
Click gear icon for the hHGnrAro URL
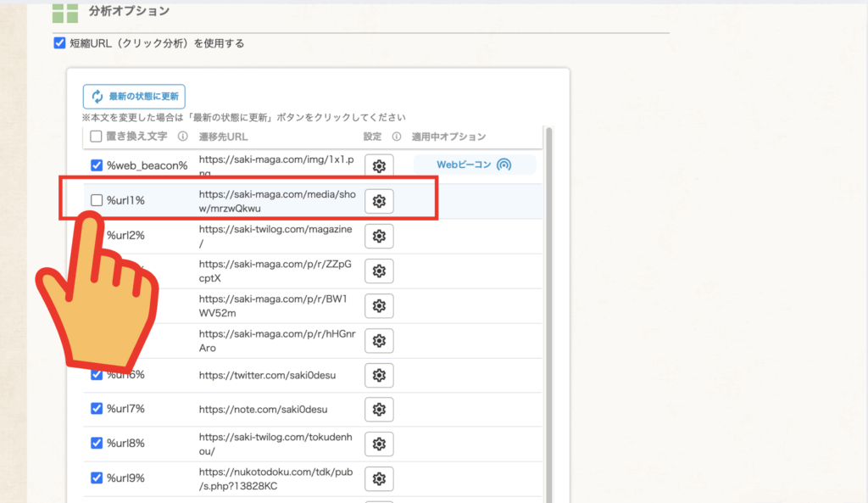pyautogui.click(x=379, y=340)
